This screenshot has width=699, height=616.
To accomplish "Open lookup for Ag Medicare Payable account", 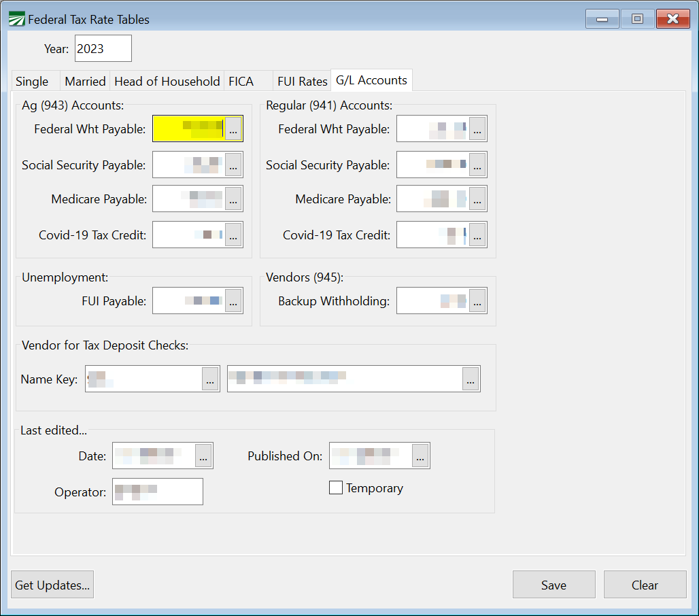I will click(x=233, y=199).
